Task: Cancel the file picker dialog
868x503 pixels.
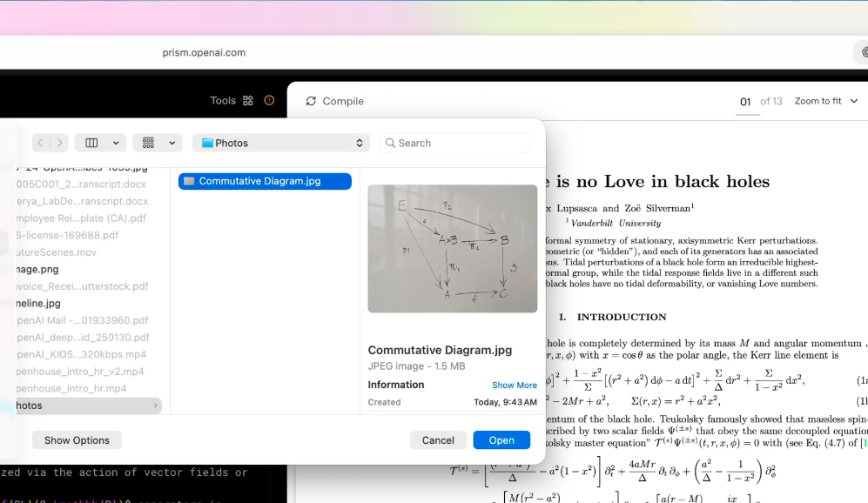Action: pos(438,440)
